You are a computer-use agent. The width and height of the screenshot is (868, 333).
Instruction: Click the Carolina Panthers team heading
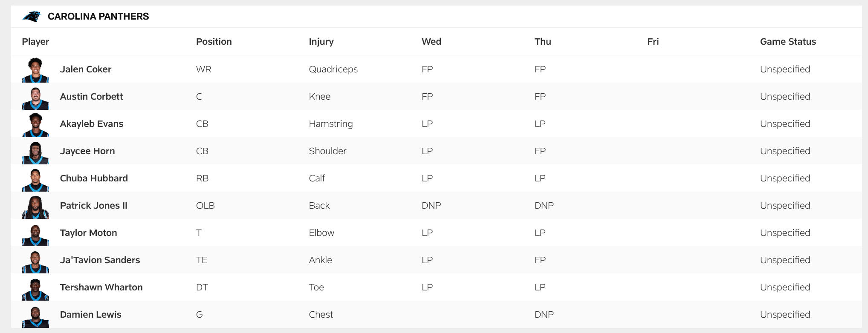tap(98, 17)
